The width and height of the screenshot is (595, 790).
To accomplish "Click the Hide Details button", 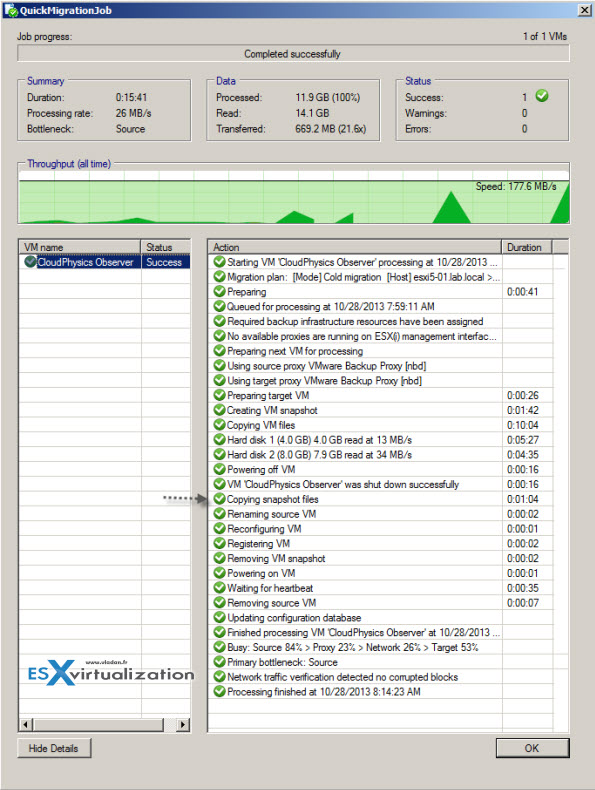I will point(54,748).
